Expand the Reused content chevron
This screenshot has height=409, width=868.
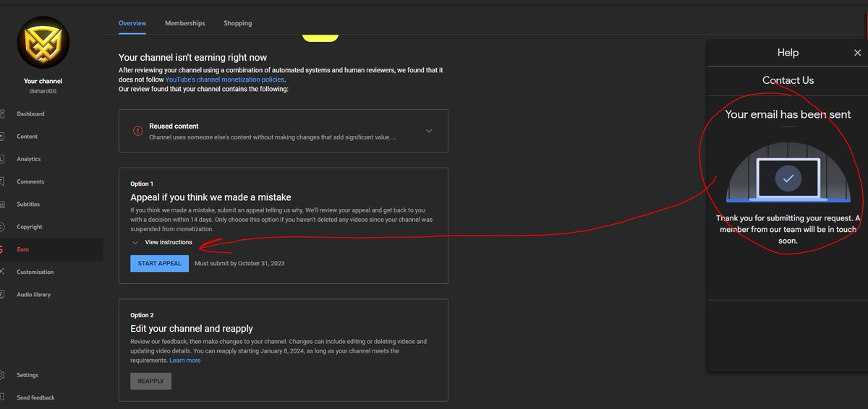click(x=429, y=131)
